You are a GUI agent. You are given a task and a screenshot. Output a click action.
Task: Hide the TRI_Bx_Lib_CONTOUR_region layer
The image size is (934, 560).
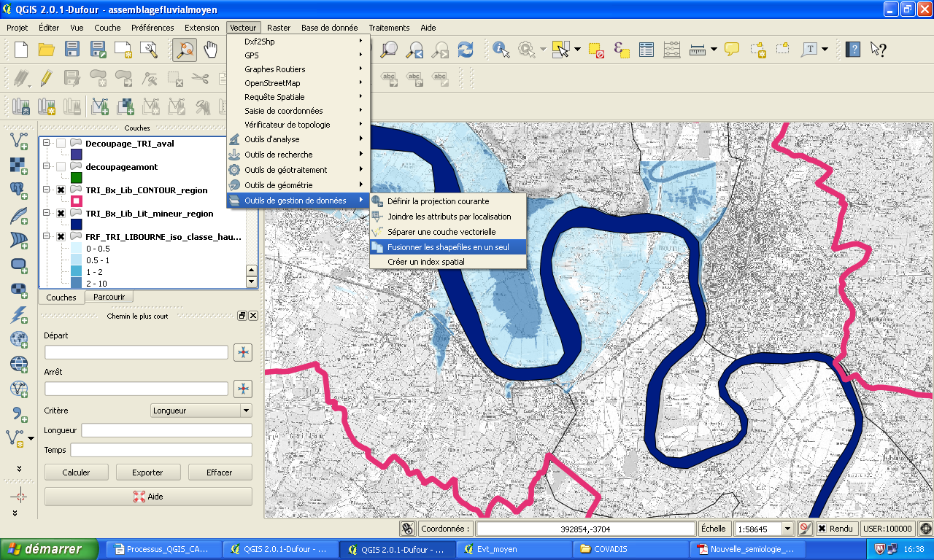[x=61, y=190]
